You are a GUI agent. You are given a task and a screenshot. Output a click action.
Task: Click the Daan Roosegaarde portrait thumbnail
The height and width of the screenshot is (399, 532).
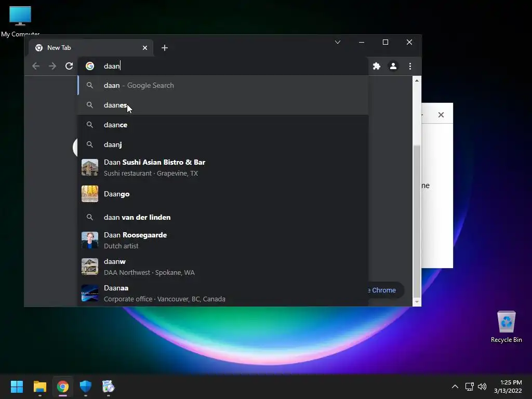click(x=90, y=240)
